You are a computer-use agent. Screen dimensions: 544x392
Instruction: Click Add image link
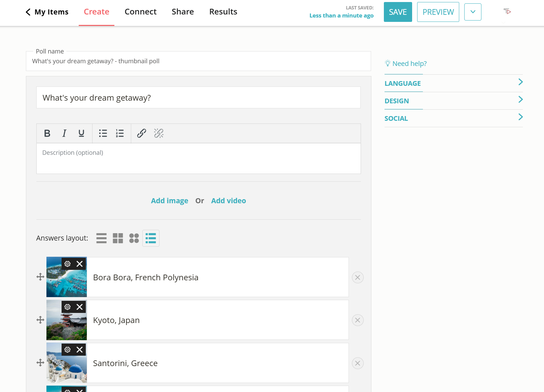pos(170,201)
